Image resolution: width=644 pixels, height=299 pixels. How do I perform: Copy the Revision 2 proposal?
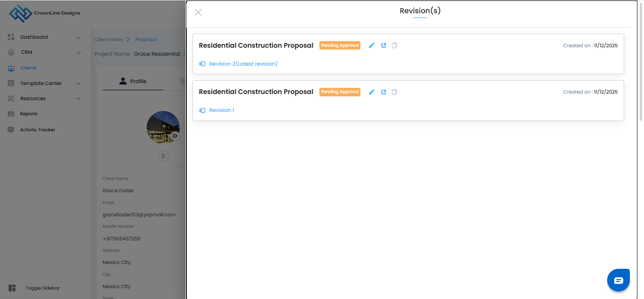[394, 45]
